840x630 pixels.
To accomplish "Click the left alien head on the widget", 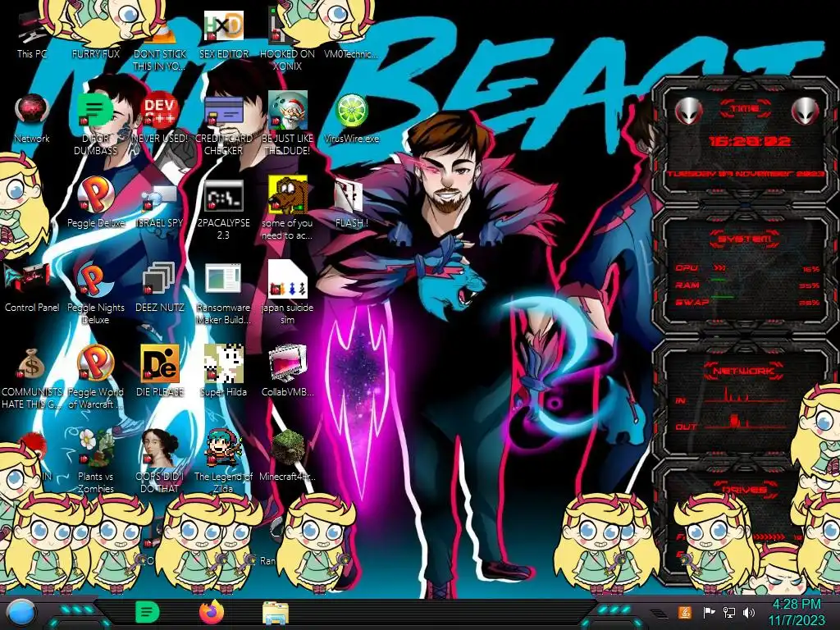I will pos(688,111).
